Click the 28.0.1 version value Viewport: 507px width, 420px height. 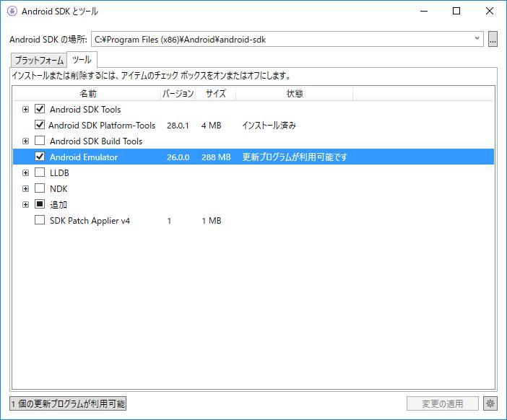[x=178, y=126]
